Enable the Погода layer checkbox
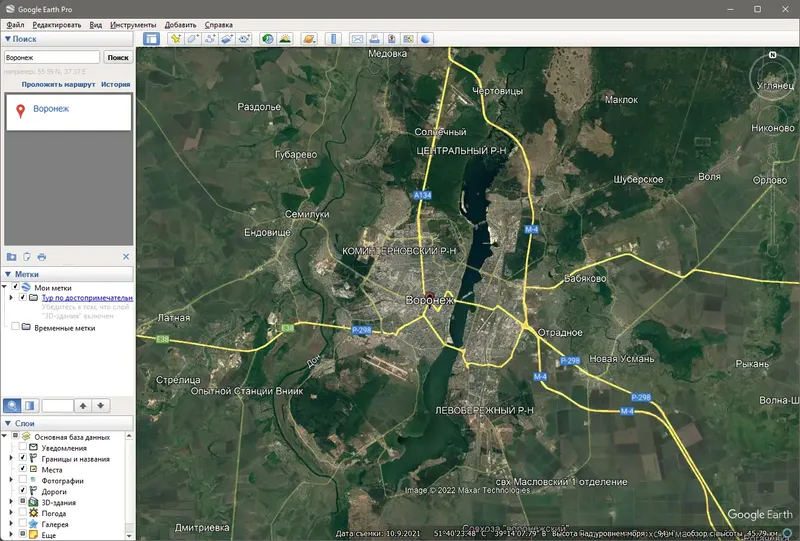Viewport: 800px width, 541px height. [x=22, y=512]
